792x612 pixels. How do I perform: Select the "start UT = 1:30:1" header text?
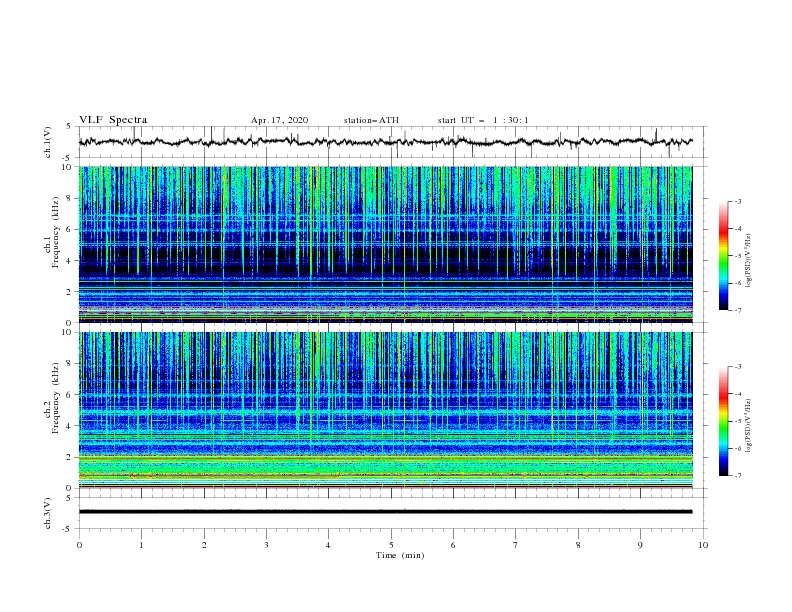483,120
